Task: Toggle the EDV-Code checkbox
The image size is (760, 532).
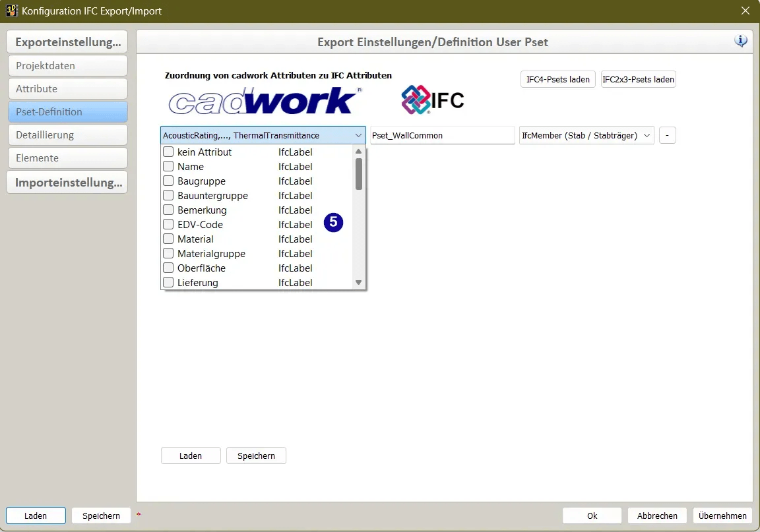Action: pyautogui.click(x=168, y=225)
